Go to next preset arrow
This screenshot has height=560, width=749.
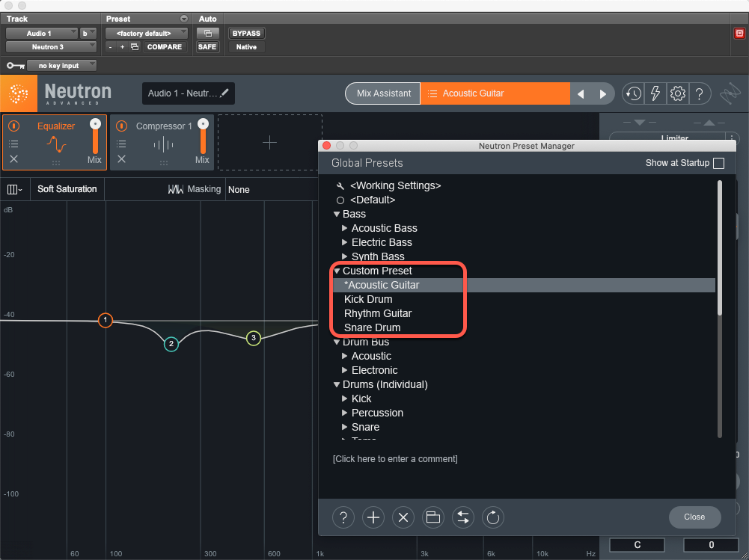pos(603,94)
